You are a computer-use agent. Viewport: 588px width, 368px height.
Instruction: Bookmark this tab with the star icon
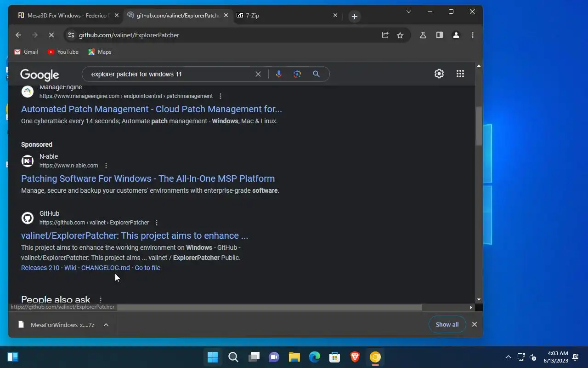(400, 35)
